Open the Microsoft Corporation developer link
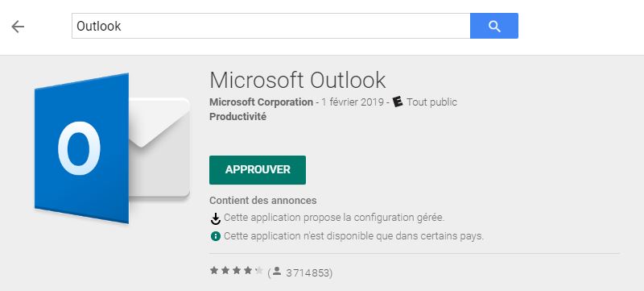This screenshot has height=291, width=644. tap(261, 102)
